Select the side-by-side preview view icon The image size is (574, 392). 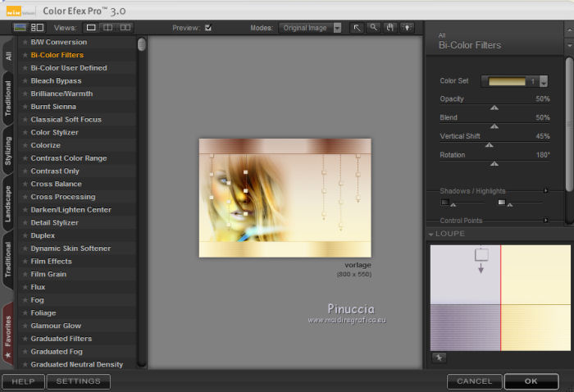pyautogui.click(x=125, y=27)
